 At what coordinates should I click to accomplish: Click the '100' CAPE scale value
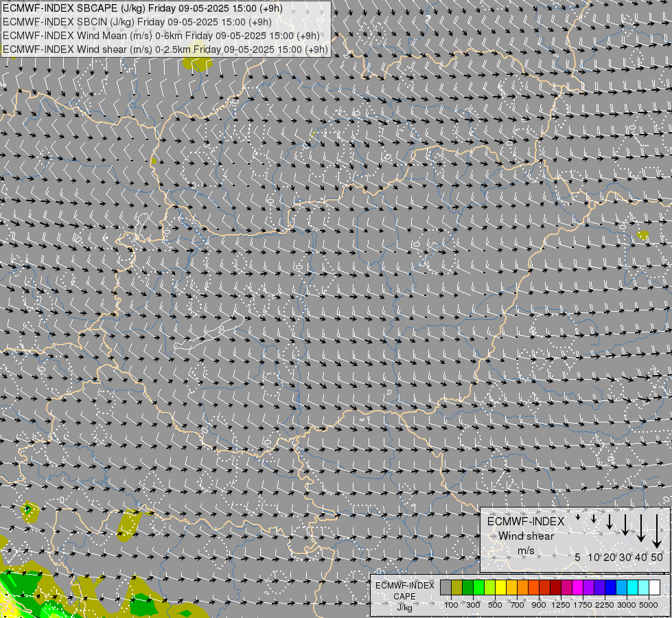point(451,605)
